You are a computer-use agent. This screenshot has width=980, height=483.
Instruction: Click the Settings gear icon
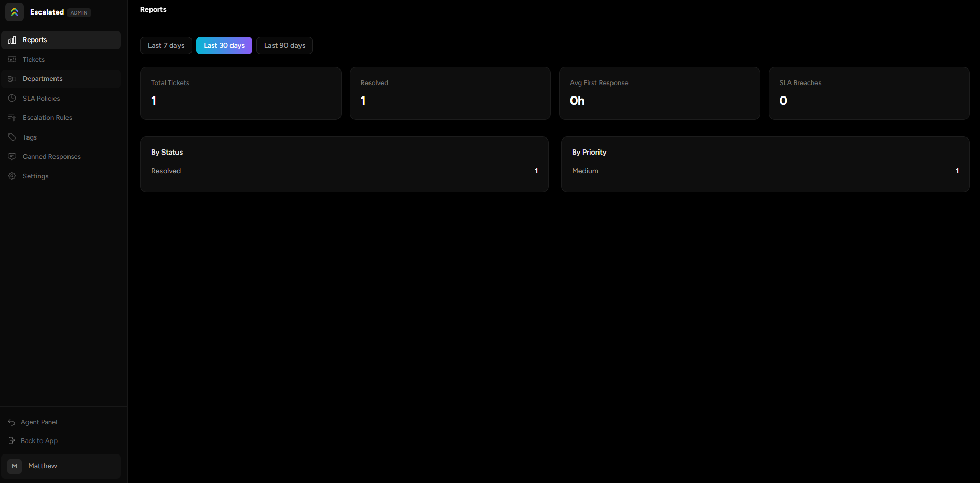click(11, 176)
